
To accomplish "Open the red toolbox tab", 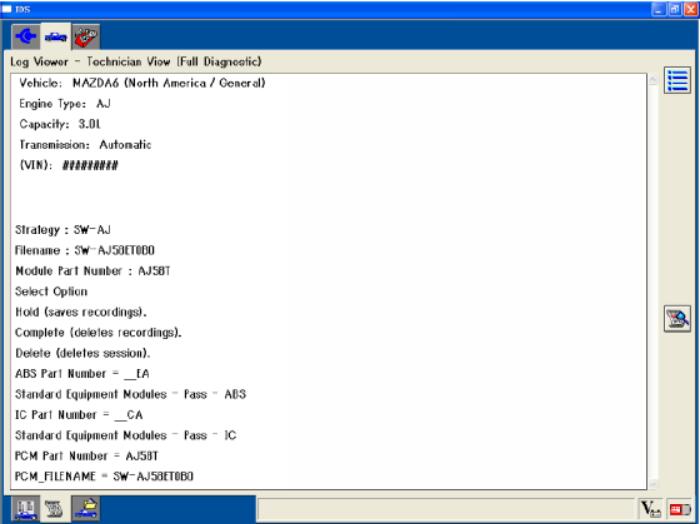I will pyautogui.click(x=86, y=37).
